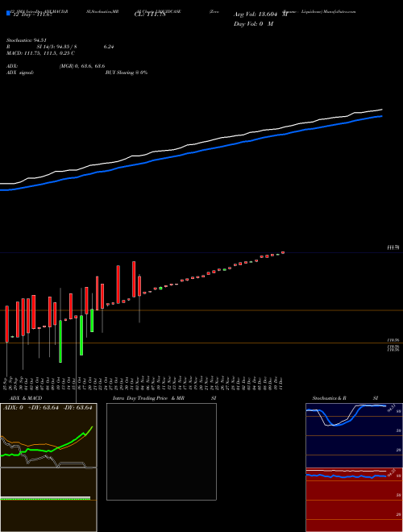Click the 'ADX: 0 +DY: 63.64 -DY: 63.64' readout
The image size is (403, 532).
tap(48, 408)
